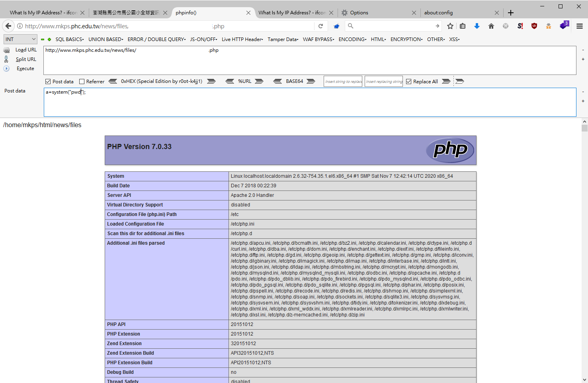Decode hex with left arrow before 0xHEX
The height and width of the screenshot is (383, 588).
pyautogui.click(x=113, y=81)
